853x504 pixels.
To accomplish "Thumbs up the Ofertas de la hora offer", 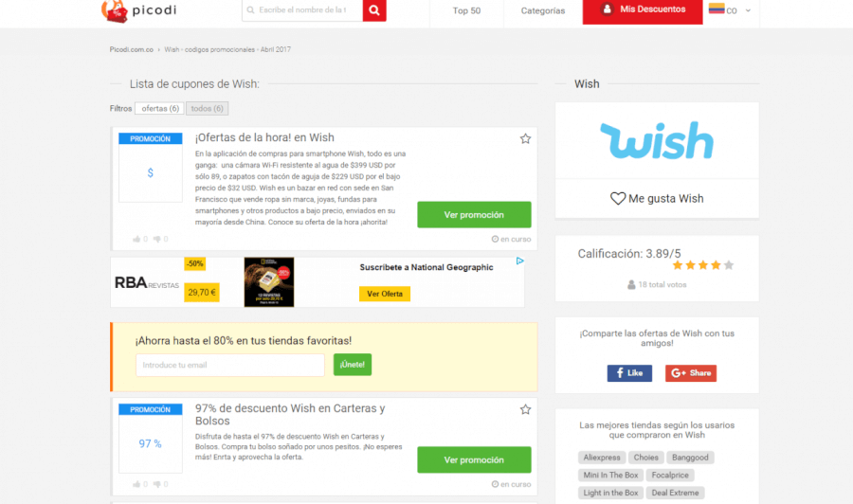I will 136,239.
